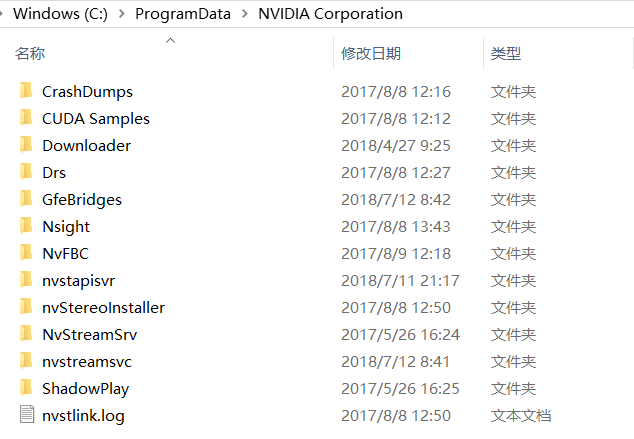Click the NvFBC folder icon
Screen dimensions: 634x439
[26, 253]
